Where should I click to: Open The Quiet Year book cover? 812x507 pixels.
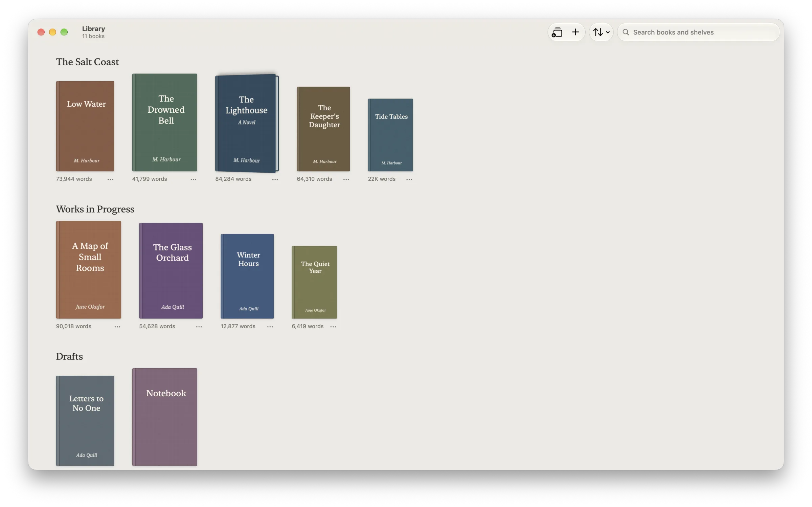click(314, 282)
